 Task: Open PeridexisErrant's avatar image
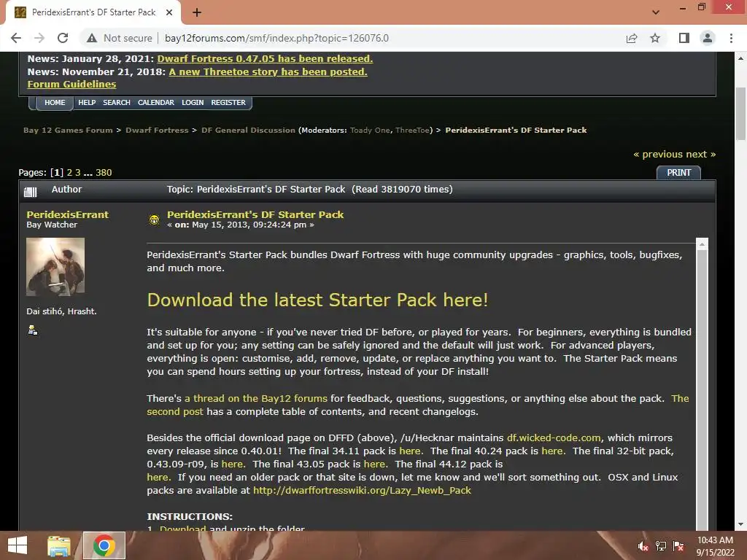[x=55, y=267]
